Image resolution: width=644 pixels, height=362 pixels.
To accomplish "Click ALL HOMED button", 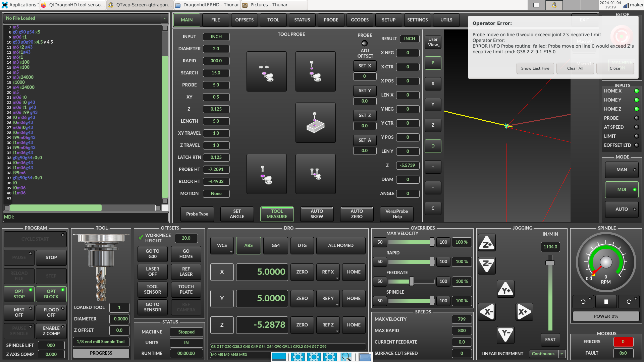I will 341,246.
